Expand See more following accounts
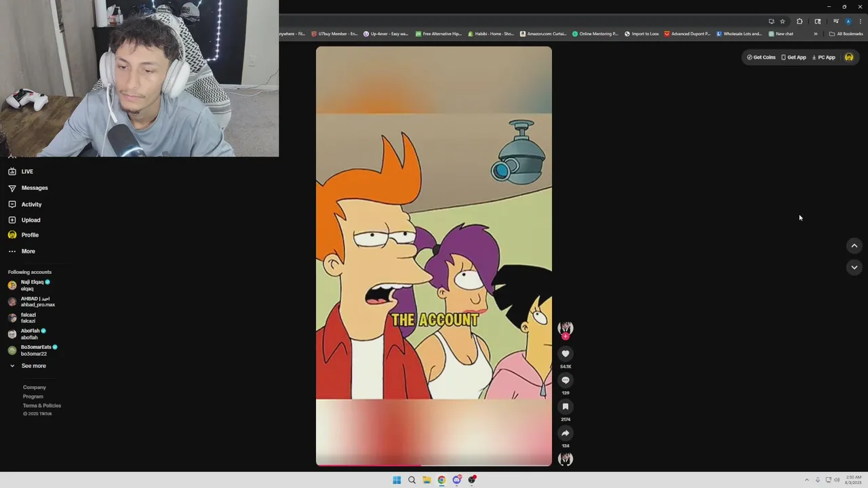Image resolution: width=868 pixels, height=488 pixels. pos(27,366)
